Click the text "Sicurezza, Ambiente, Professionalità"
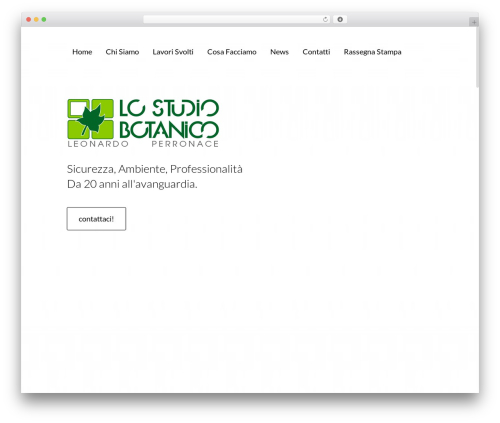500x423 pixels. tap(155, 169)
